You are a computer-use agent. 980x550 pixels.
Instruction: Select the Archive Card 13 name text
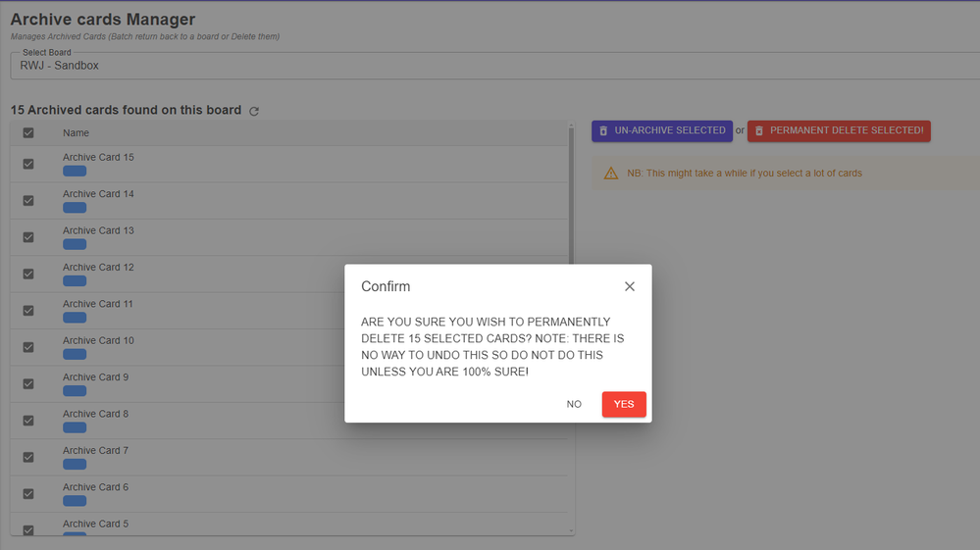pos(98,230)
